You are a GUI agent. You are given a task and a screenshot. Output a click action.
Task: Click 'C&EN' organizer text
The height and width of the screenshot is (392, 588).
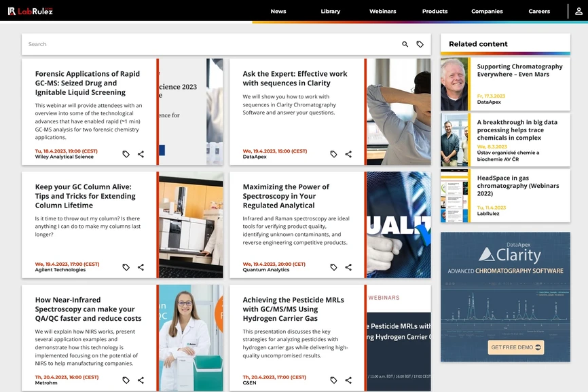pos(249,383)
